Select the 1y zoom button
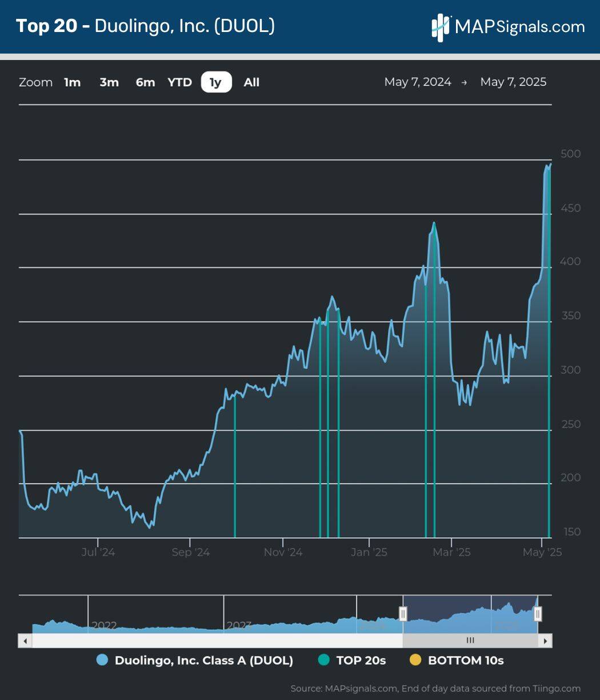Screen dimensions: 600x700 pos(216,82)
